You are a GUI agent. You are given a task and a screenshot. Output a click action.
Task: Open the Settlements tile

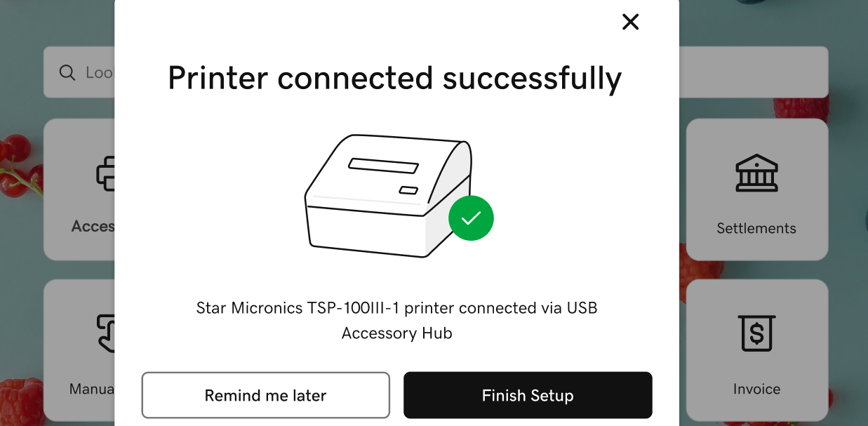coord(756,188)
